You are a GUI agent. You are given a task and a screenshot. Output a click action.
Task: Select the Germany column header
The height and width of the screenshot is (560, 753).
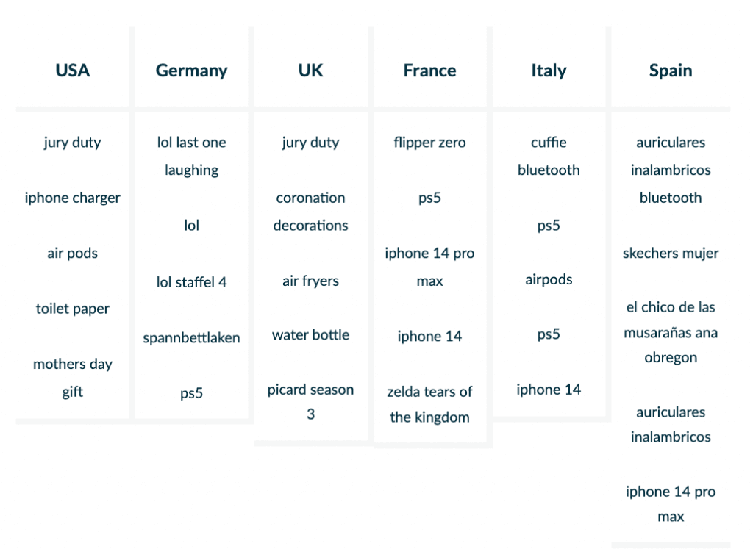tap(191, 71)
